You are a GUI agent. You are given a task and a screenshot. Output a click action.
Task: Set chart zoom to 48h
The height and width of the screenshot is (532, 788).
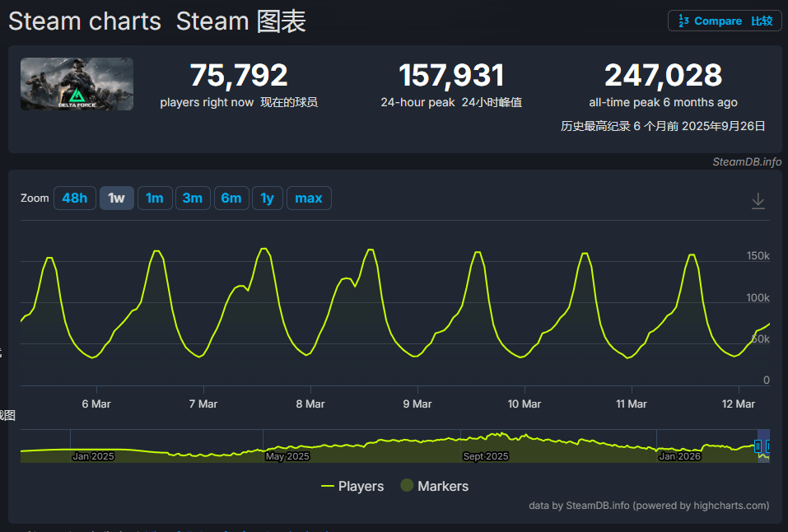point(74,198)
